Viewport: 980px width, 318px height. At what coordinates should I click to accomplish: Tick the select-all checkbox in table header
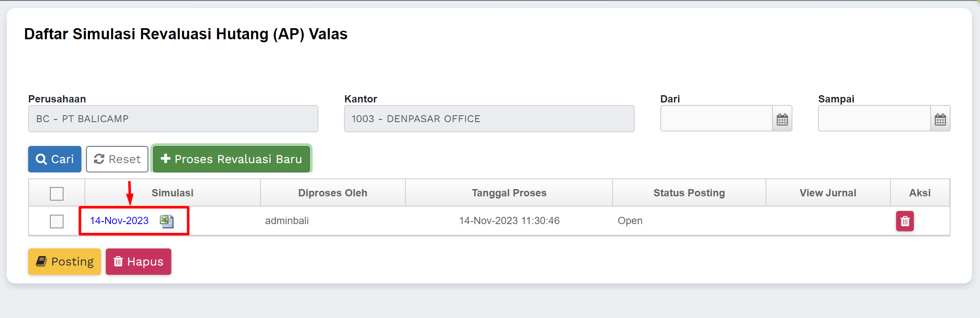tap(57, 193)
